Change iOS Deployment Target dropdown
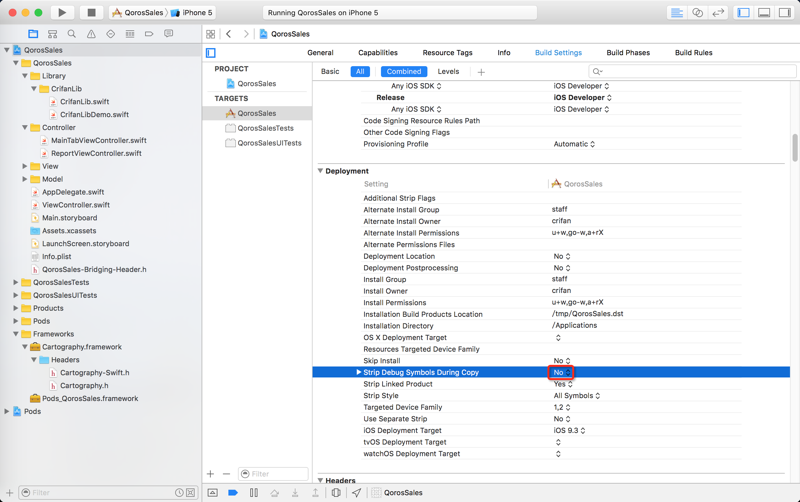The image size is (800, 502). [569, 431]
